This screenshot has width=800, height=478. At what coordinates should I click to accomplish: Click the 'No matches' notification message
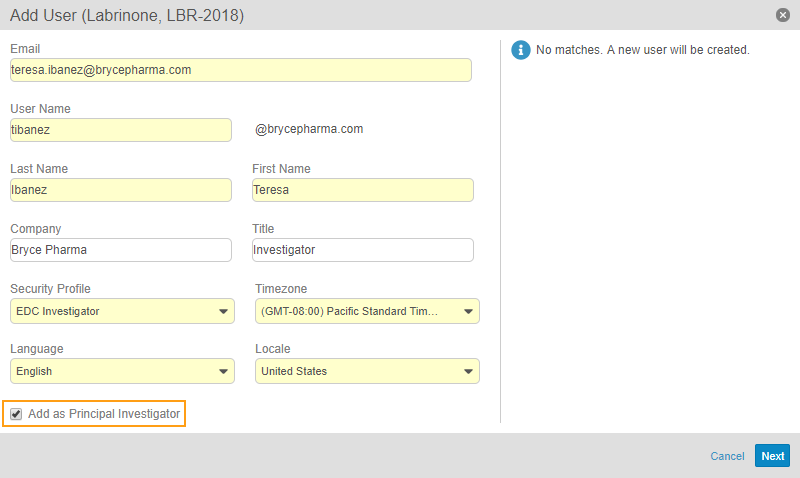click(643, 50)
